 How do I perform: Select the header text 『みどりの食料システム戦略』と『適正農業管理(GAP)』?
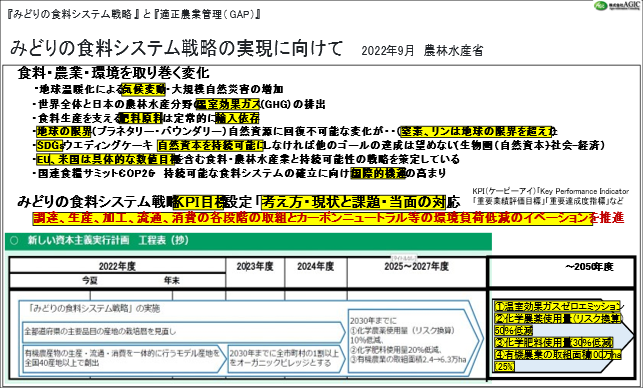(x=134, y=14)
